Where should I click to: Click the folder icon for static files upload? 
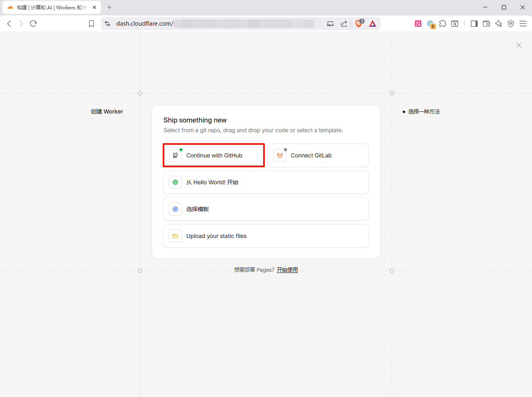(175, 236)
